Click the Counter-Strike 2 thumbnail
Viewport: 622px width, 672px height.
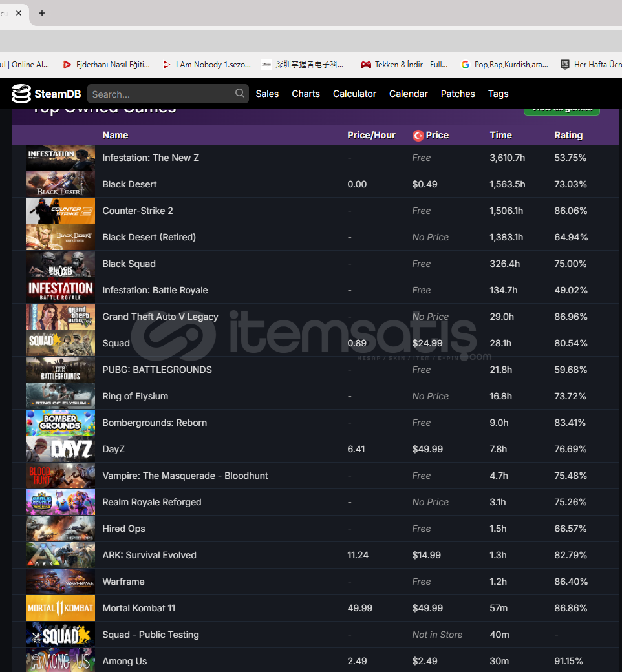point(61,211)
